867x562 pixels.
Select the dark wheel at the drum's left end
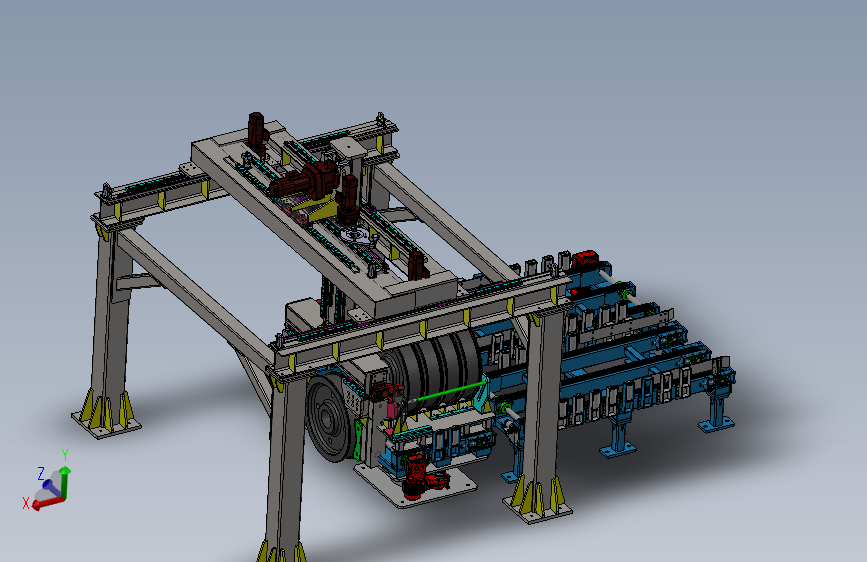tap(330, 419)
